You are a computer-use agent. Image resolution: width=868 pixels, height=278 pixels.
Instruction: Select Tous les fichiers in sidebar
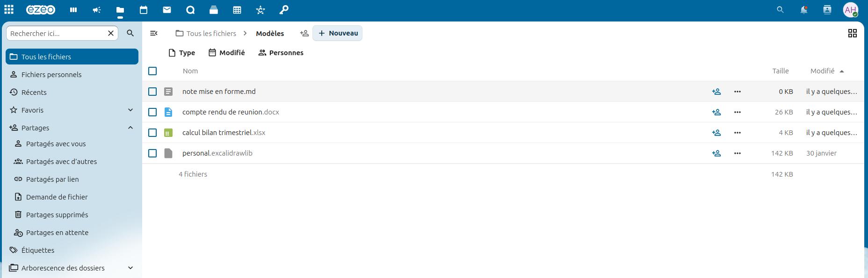click(72, 57)
